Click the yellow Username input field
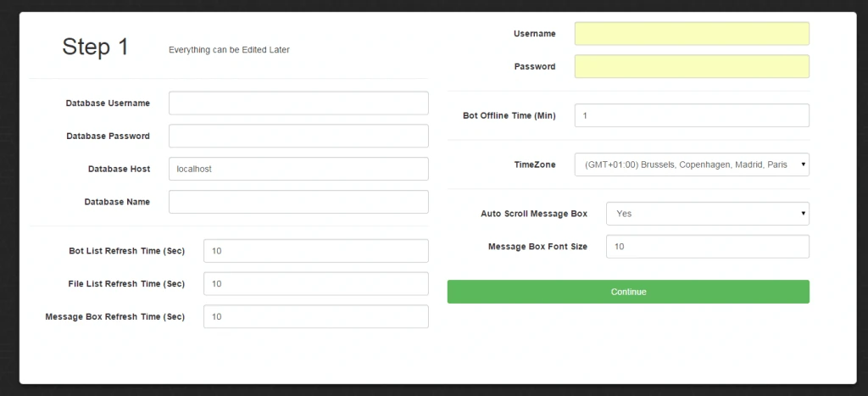 [x=692, y=33]
